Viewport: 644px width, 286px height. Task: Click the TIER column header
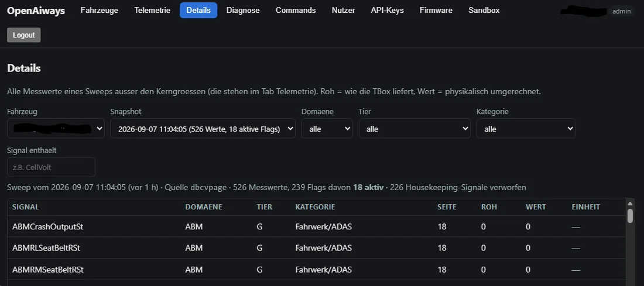pyautogui.click(x=265, y=207)
